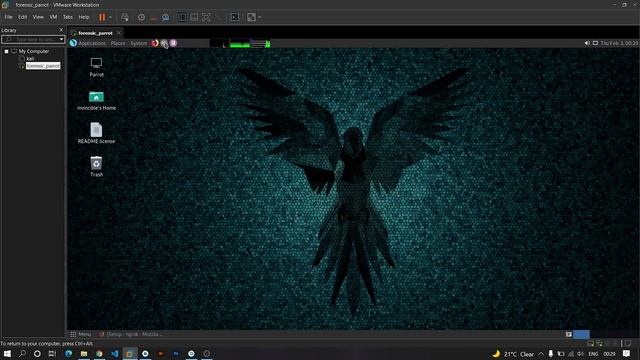Toggle the library sidebar view icon
Image resolution: width=640 pixels, height=360 pixels.
182,17
